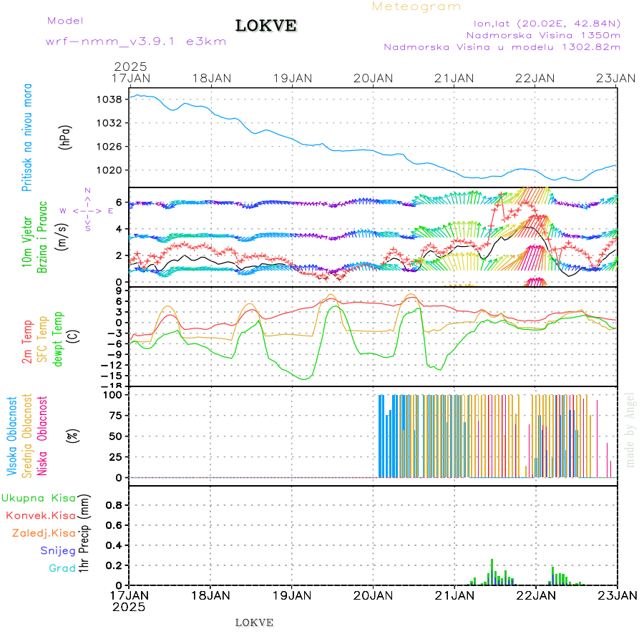Click the lon,lat coordinates label
Viewport: 644px width, 644px height.
pos(542,23)
